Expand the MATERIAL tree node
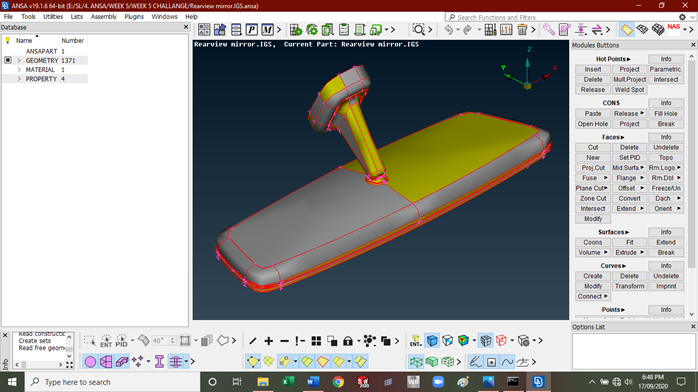 click(x=19, y=69)
